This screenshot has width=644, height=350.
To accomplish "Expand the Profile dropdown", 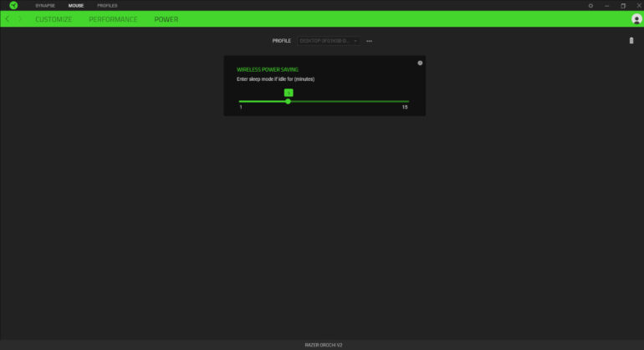I will (329, 40).
